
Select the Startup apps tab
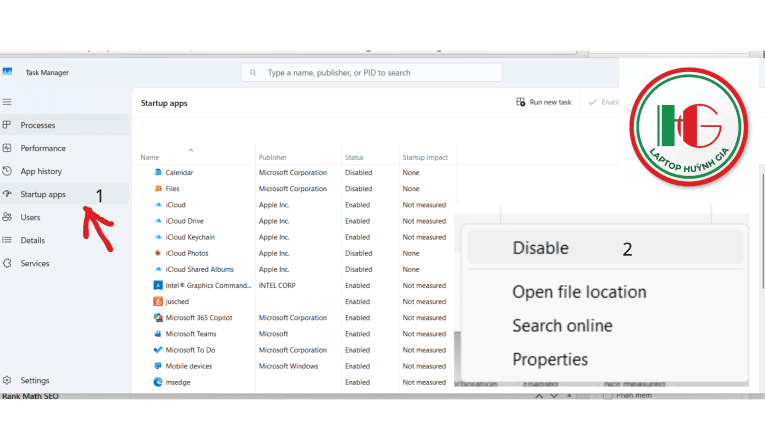click(x=64, y=194)
